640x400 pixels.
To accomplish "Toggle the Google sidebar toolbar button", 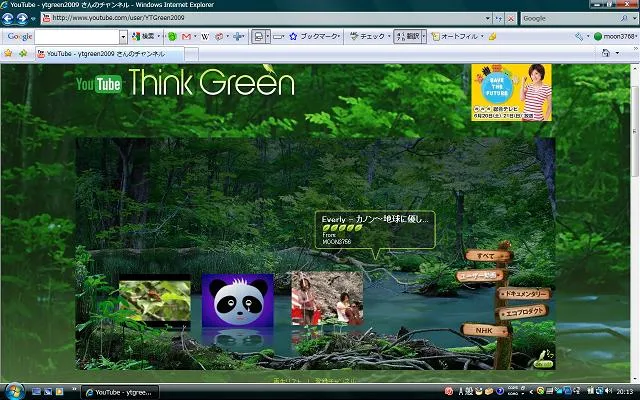I will (258, 36).
